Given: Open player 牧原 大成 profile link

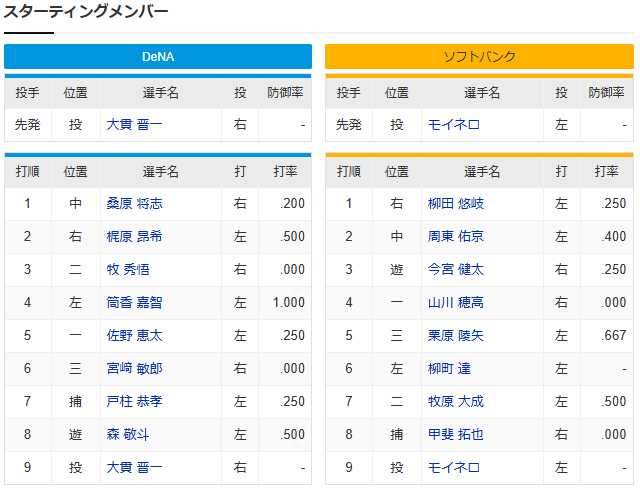Looking at the screenshot, I should [456, 401].
